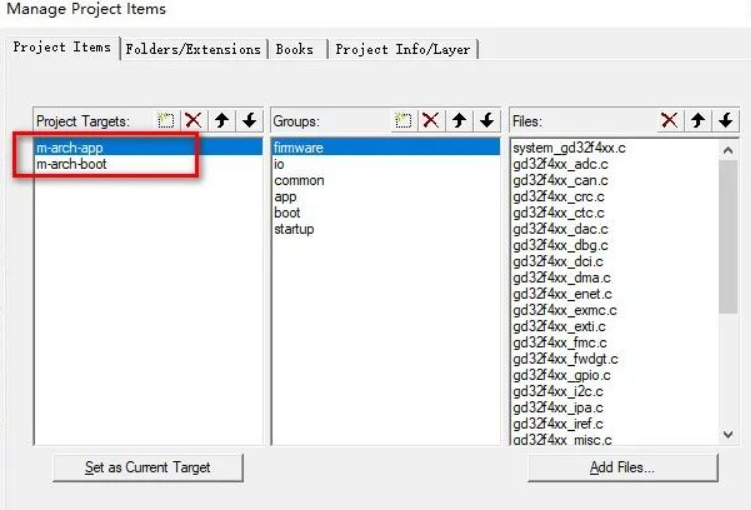Move group up using Groups arrow icon
This screenshot has height=510, width=751.
459,120
